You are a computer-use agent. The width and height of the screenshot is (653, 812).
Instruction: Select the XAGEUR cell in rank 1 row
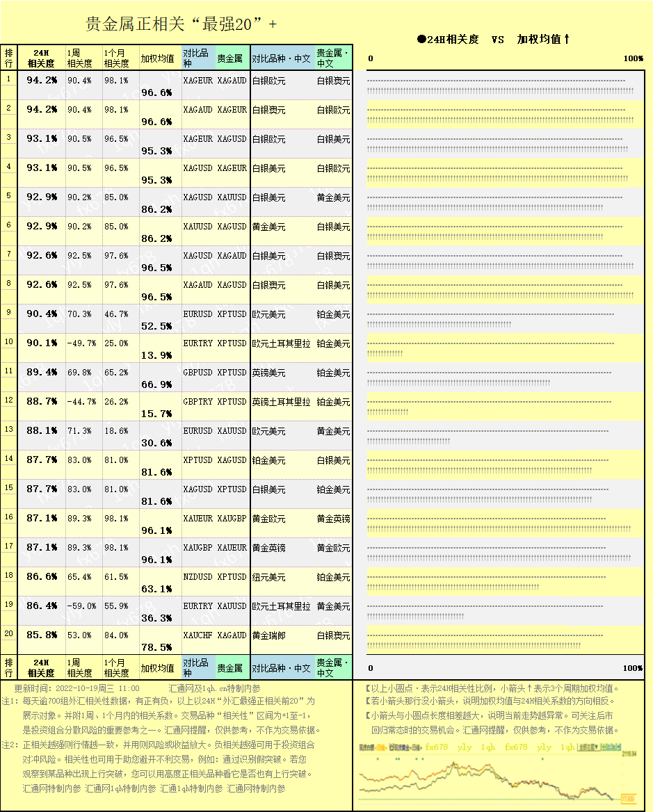point(197,81)
